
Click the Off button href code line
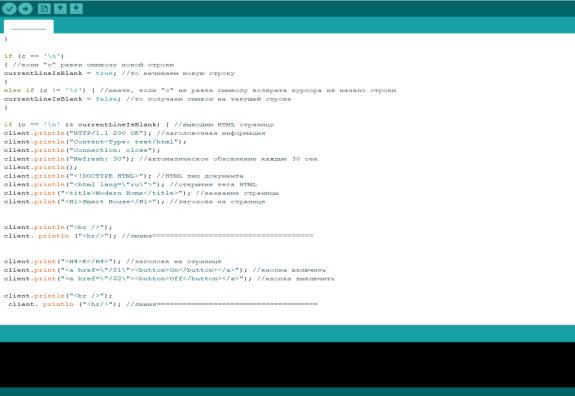[x=169, y=279]
